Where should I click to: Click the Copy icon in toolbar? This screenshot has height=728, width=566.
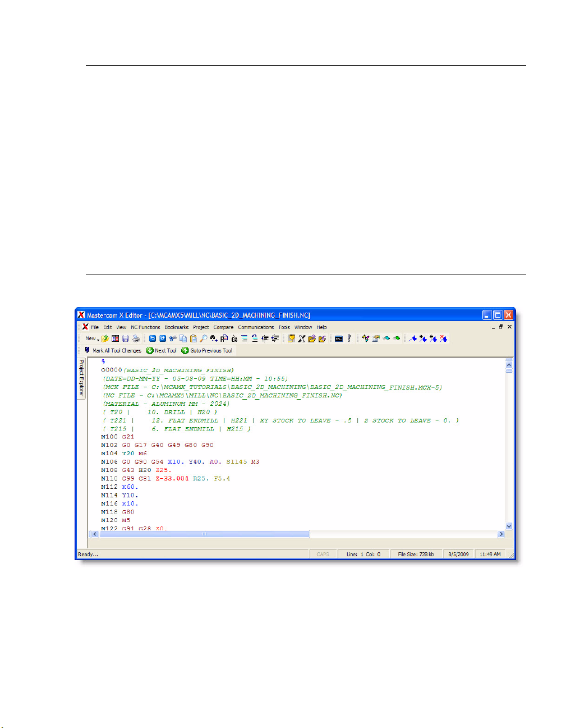pos(183,338)
